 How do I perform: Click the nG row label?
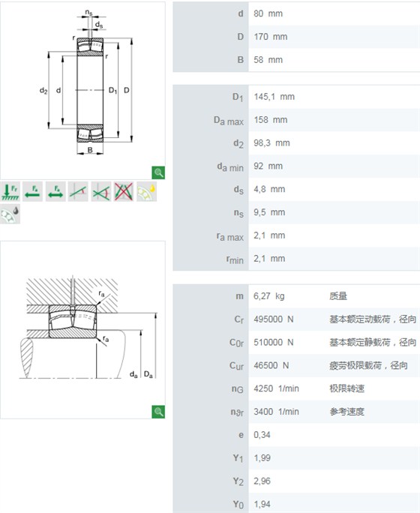click(x=238, y=389)
